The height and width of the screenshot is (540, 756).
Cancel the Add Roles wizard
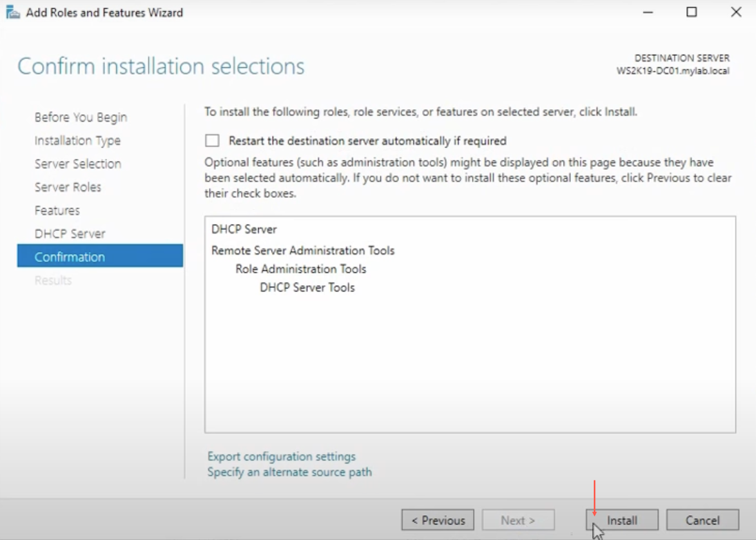tap(702, 520)
